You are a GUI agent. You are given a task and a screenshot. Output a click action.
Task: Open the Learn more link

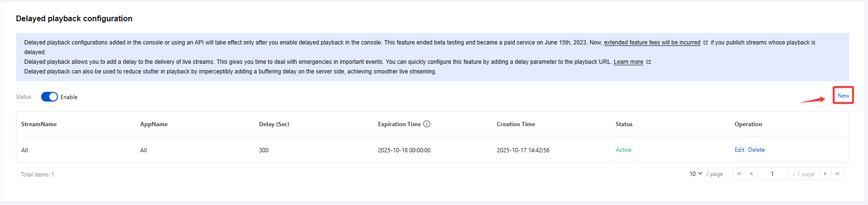coord(628,62)
